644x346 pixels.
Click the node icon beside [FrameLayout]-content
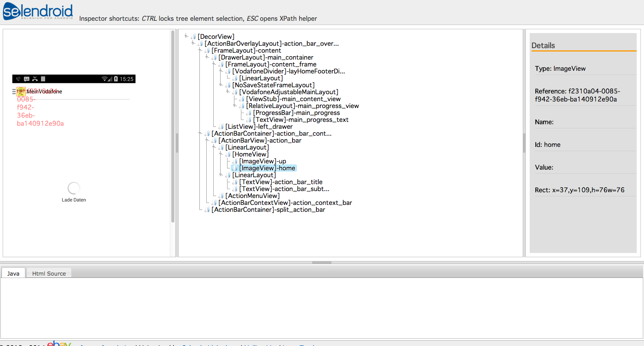(x=207, y=50)
